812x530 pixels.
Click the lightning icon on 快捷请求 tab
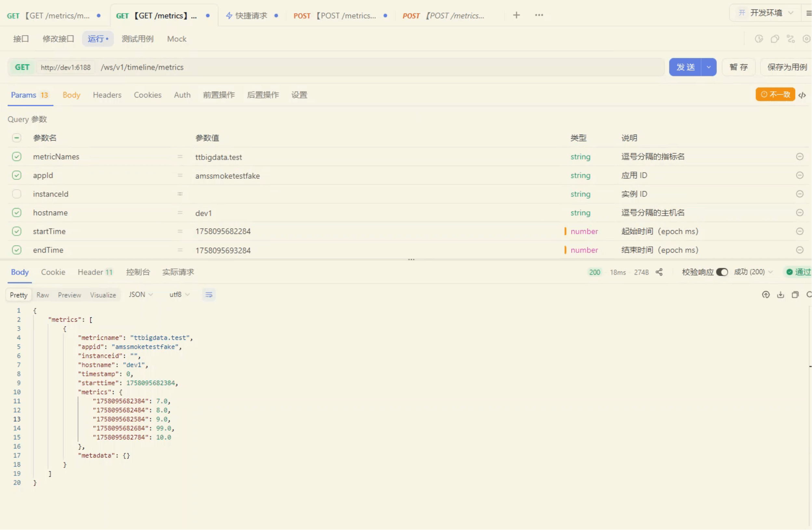pyautogui.click(x=229, y=15)
